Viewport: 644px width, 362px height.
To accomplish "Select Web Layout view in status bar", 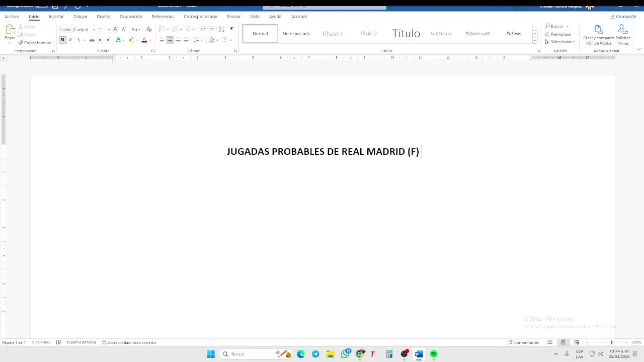I will pos(577,342).
